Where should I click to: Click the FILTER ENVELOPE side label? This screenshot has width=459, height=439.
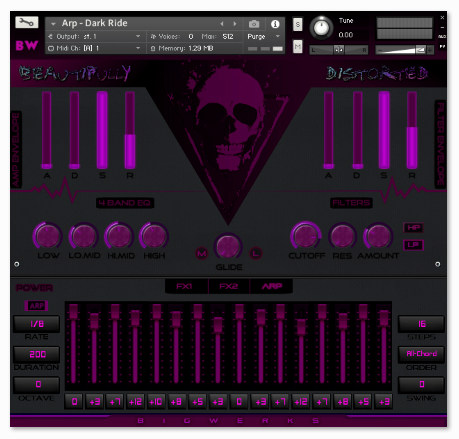[x=440, y=144]
